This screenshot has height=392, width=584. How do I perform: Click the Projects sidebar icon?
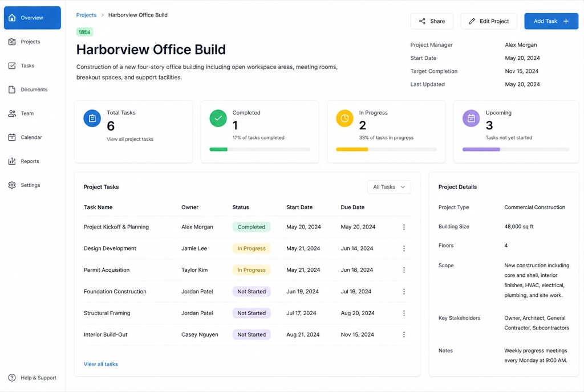(x=12, y=42)
